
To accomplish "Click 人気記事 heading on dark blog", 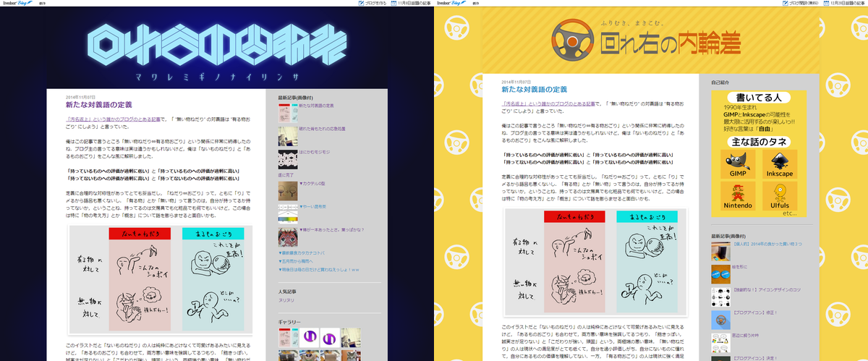I will click(x=286, y=291).
